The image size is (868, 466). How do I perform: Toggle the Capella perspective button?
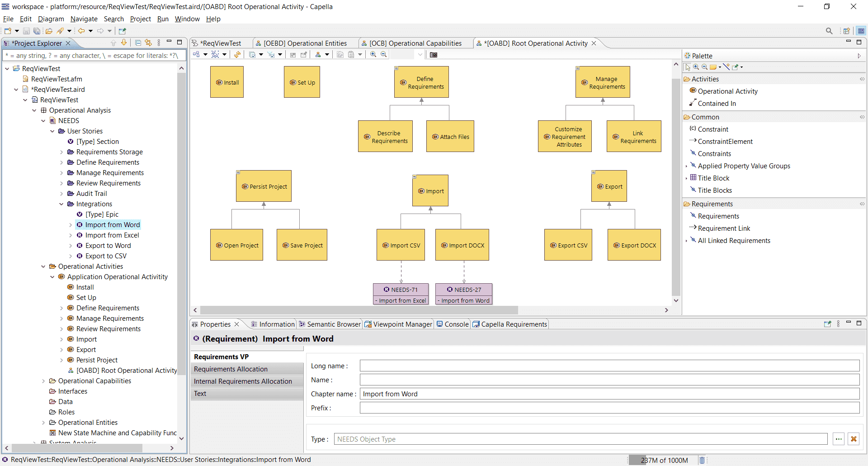click(861, 31)
